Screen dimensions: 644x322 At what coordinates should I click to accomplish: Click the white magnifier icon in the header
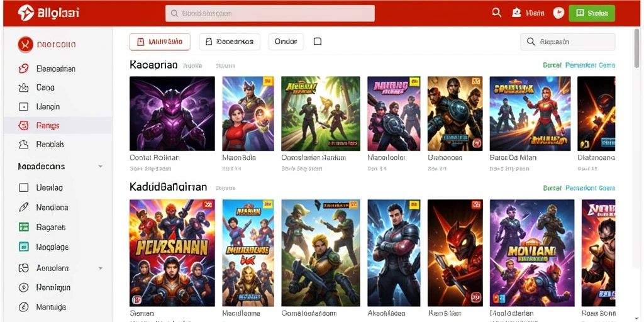497,13
